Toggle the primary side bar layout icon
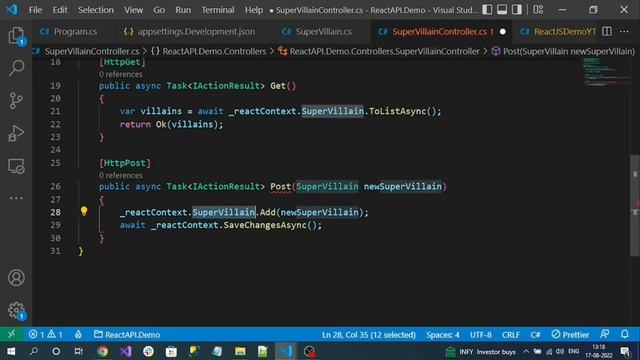 click(x=487, y=9)
